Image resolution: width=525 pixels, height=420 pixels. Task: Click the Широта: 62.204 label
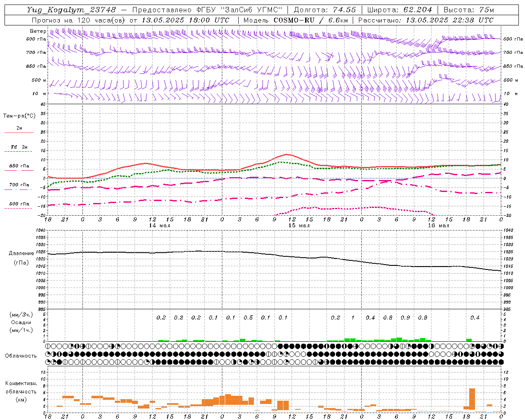399,10
